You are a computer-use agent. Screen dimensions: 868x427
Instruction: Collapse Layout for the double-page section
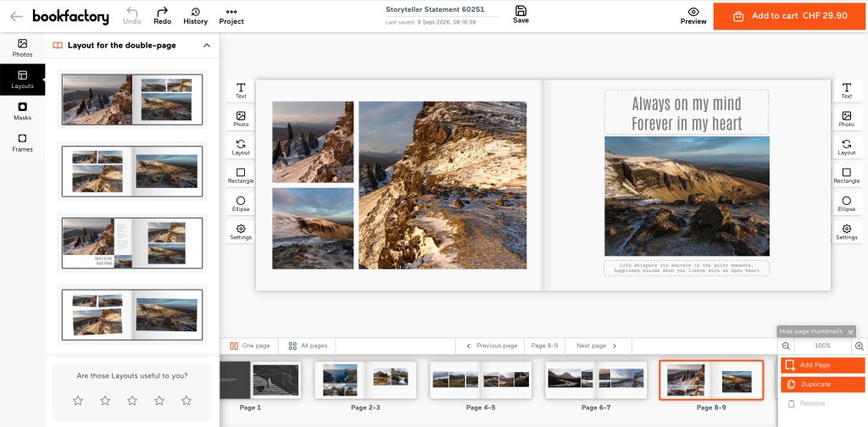207,46
